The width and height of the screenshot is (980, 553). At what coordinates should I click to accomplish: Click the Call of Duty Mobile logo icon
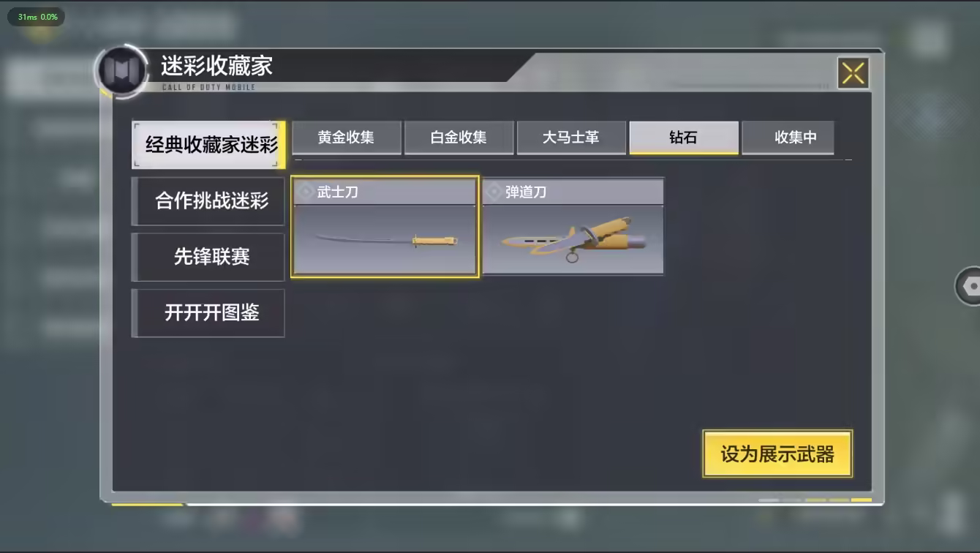coord(122,71)
